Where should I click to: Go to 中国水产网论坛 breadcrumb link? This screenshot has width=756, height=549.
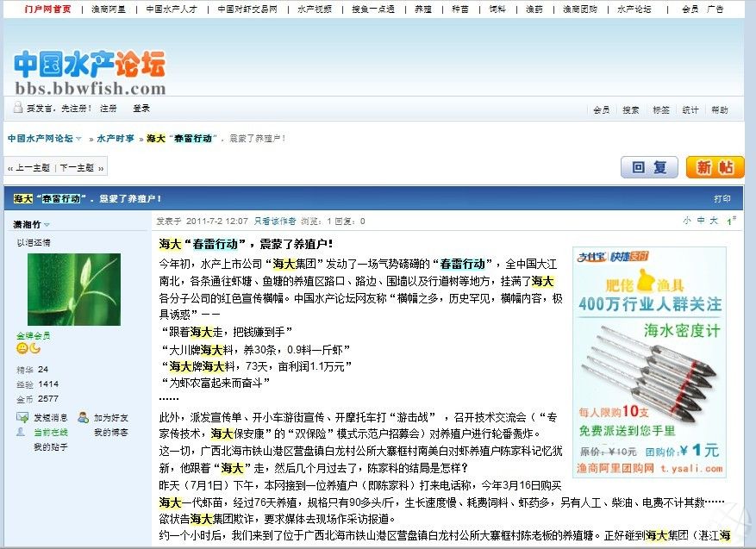click(41, 139)
